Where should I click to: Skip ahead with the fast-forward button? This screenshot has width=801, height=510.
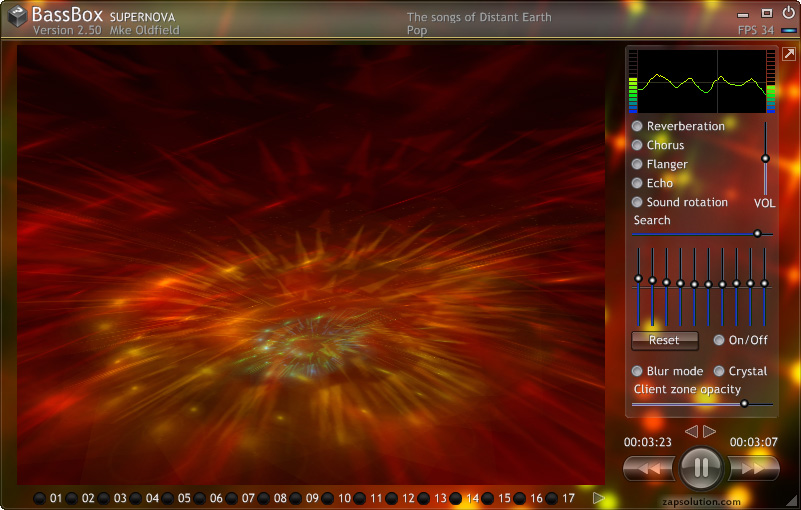(x=753, y=468)
